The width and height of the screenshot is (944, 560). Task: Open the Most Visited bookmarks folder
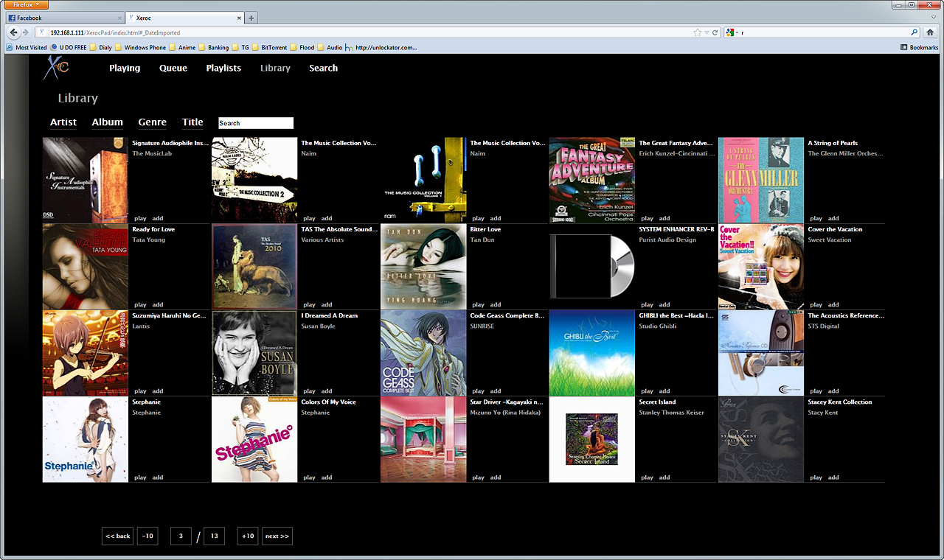click(27, 47)
